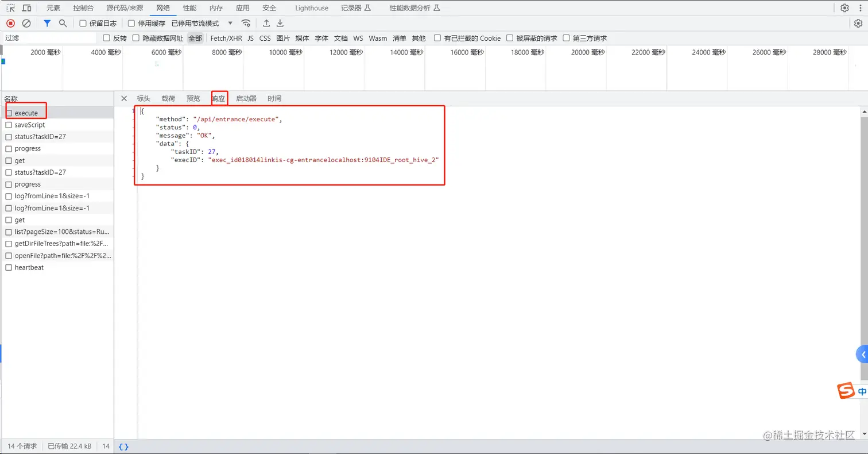
Task: Open the network search magnifier
Action: tap(63, 24)
